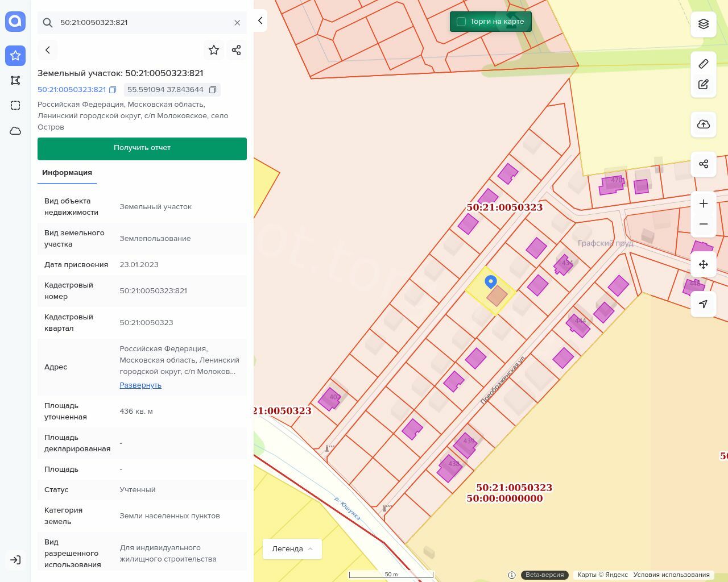This screenshot has height=582, width=728.
Task: Select the edit drawing tool on map
Action: (704, 84)
